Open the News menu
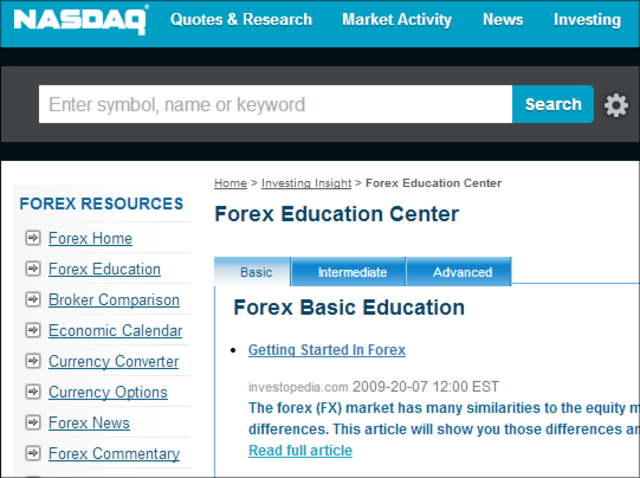Viewport: 640px width, 478px height. click(x=503, y=20)
